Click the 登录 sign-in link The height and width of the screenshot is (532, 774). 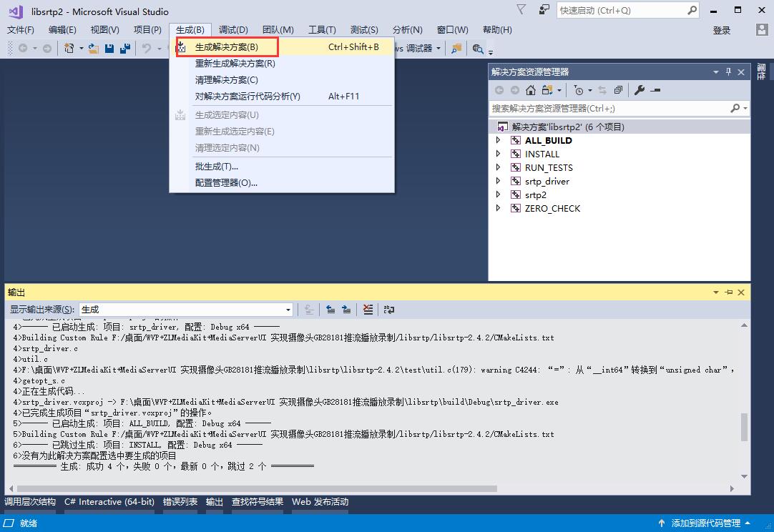722,30
